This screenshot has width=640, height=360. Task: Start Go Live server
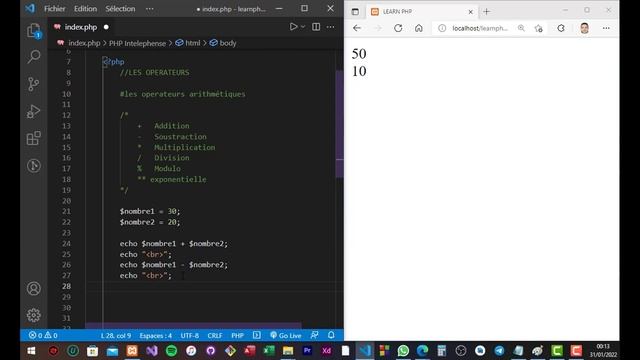(x=286, y=336)
